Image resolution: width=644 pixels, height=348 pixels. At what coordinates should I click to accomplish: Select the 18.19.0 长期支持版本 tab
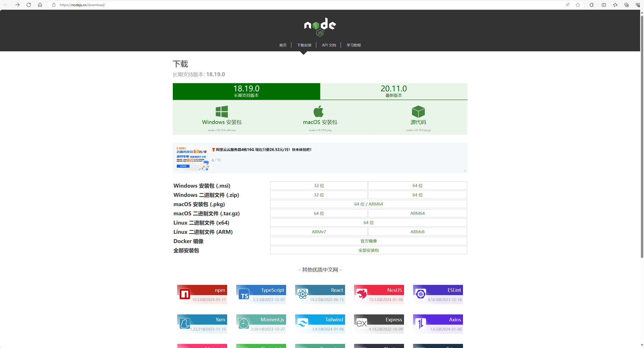click(x=246, y=91)
